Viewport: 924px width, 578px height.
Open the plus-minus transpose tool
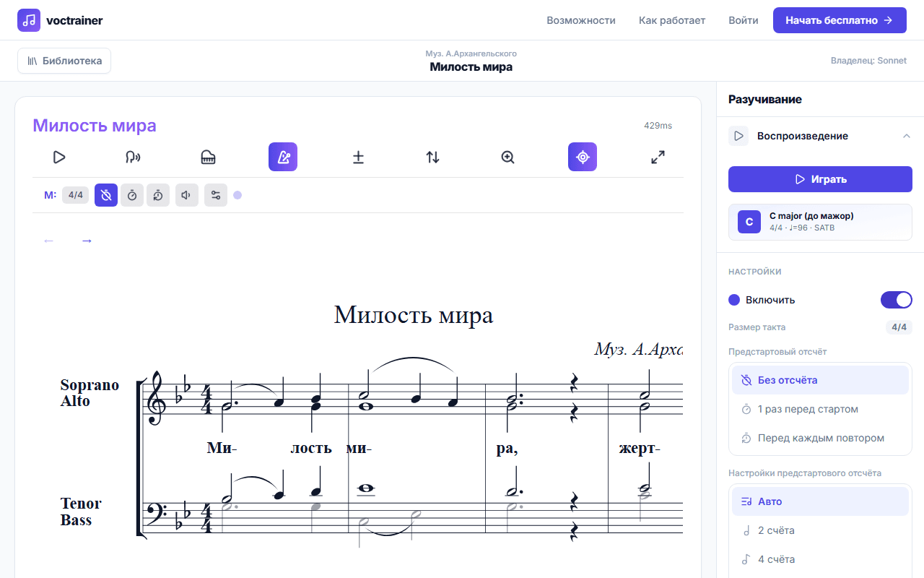point(358,157)
